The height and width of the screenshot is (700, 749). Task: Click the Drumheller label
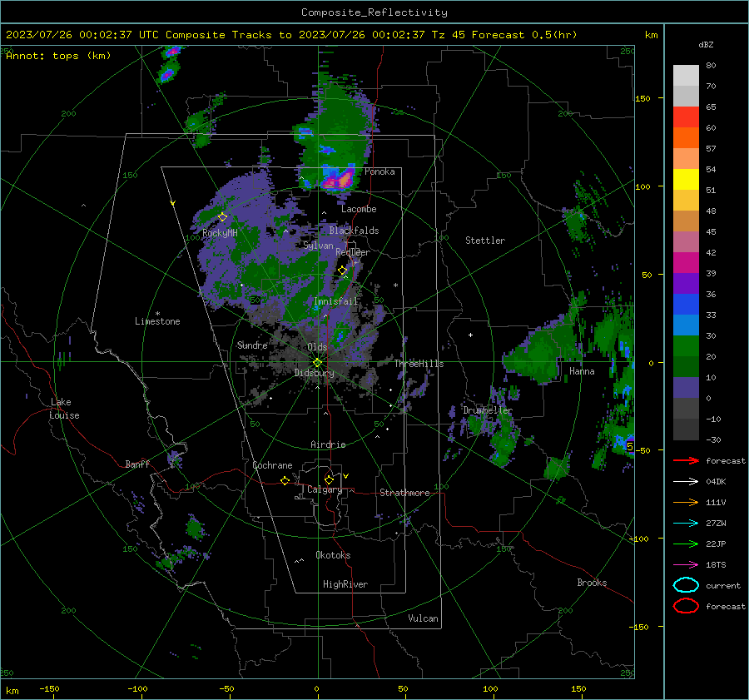(x=488, y=410)
